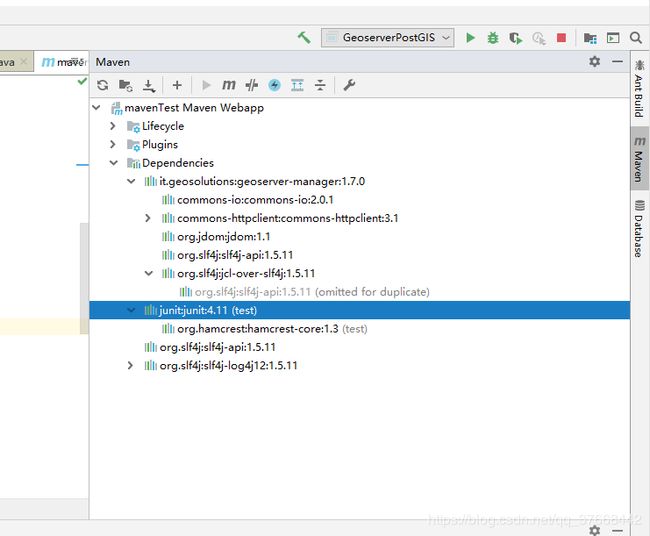Execute Maven Goal m icon

[229, 85]
